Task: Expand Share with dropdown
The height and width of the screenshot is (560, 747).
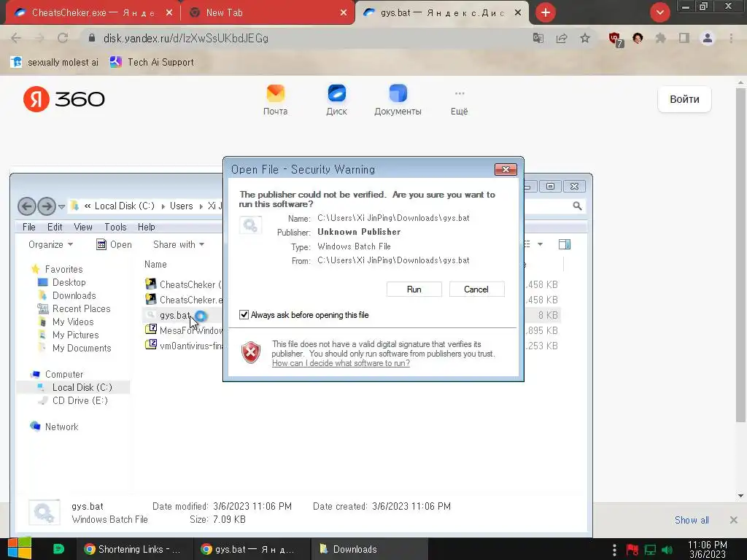Action: click(x=179, y=244)
